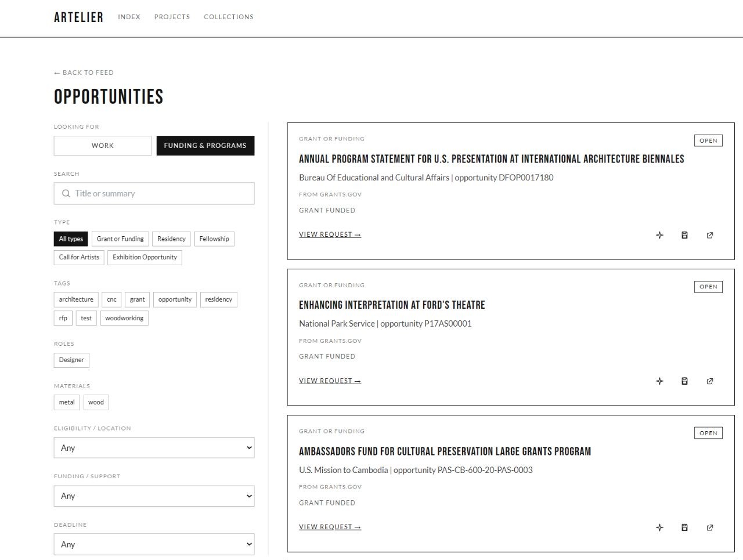Image resolution: width=743 pixels, height=560 pixels.
Task: Go to the Projects nav item
Action: [172, 17]
